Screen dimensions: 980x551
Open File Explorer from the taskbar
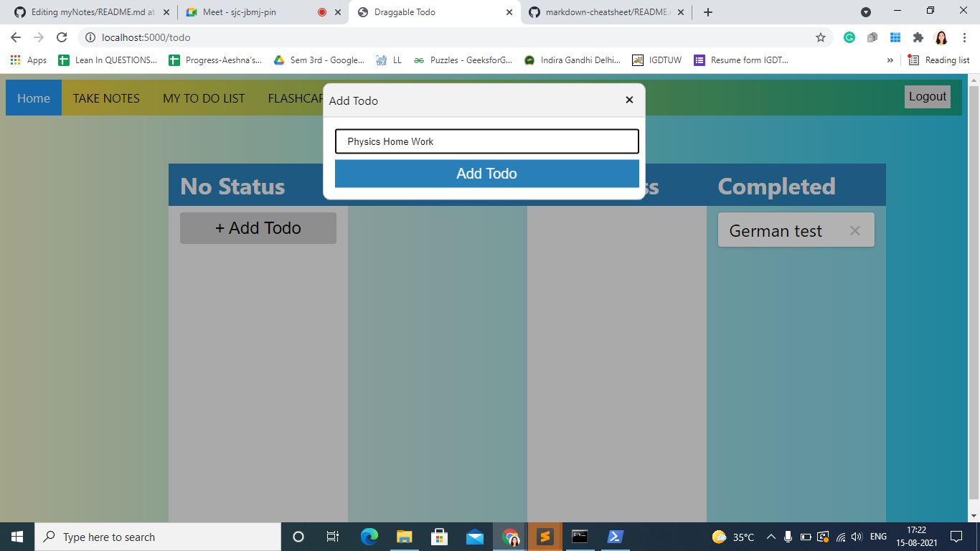point(405,537)
